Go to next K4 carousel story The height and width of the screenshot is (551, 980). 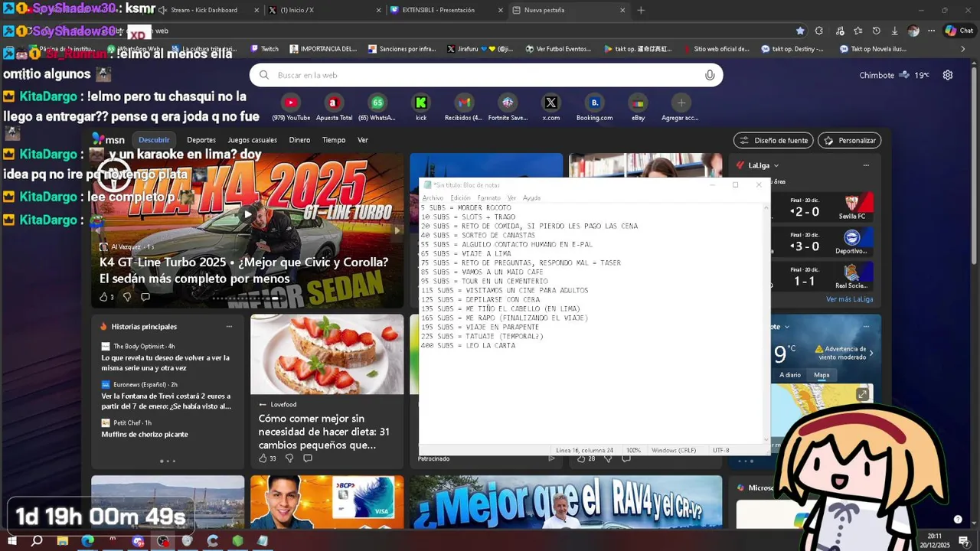pos(397,230)
